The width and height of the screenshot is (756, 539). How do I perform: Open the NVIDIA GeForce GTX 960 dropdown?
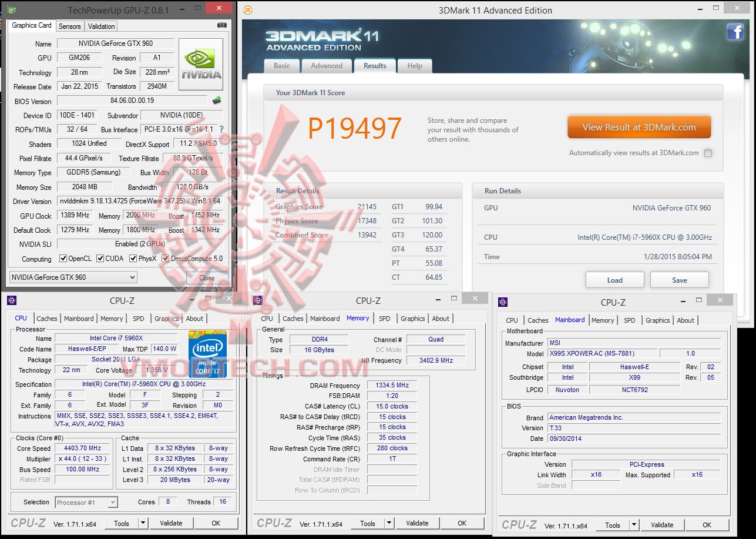click(73, 277)
